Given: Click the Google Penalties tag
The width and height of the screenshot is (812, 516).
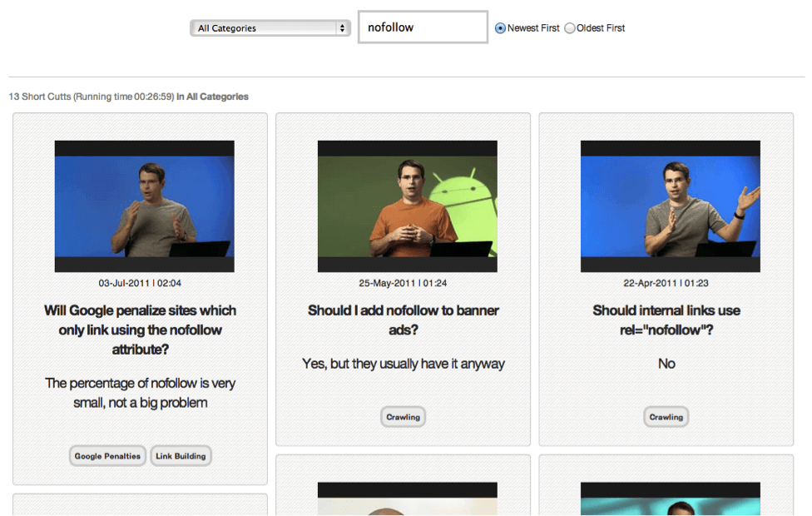Looking at the screenshot, I should (107, 456).
